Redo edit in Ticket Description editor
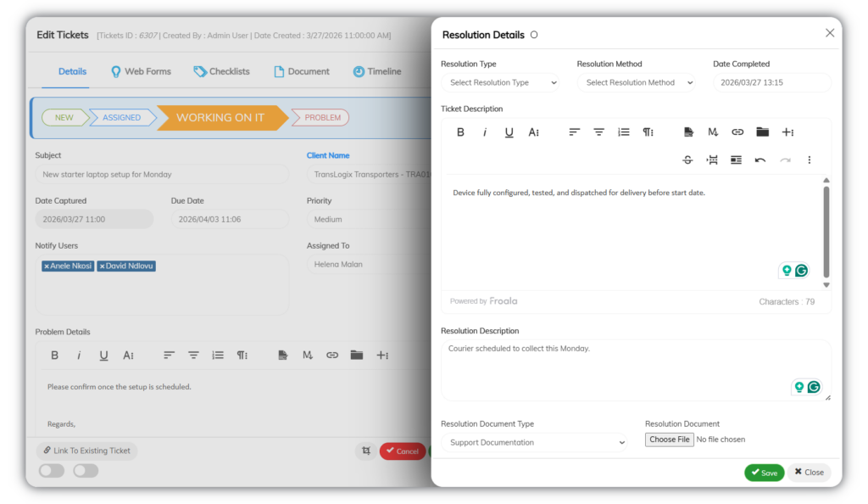This screenshot has height=504, width=868. pyautogui.click(x=785, y=160)
